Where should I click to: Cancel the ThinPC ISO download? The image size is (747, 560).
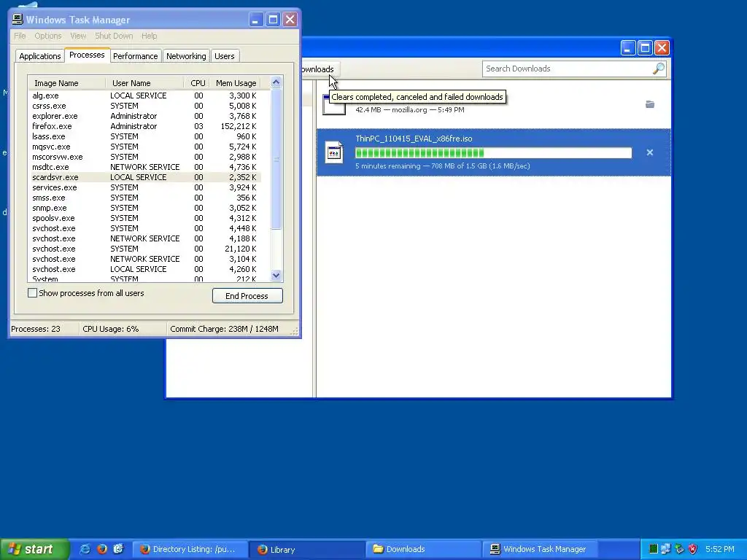pyautogui.click(x=650, y=152)
